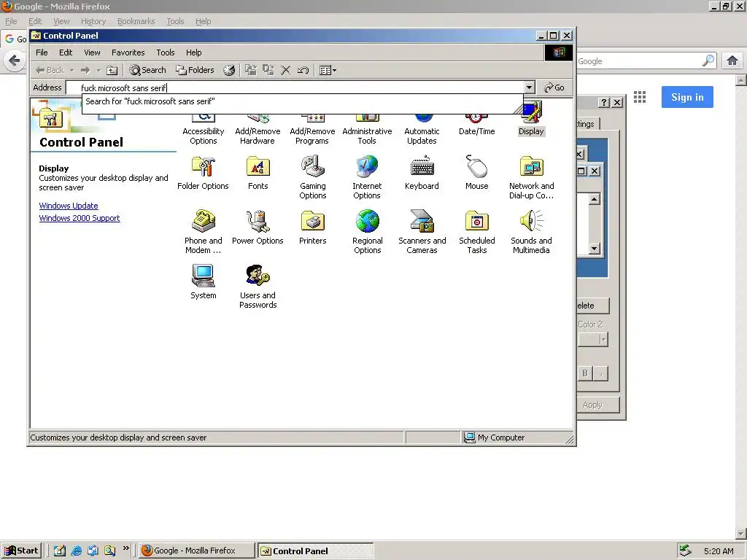Click the Start button

click(21, 551)
